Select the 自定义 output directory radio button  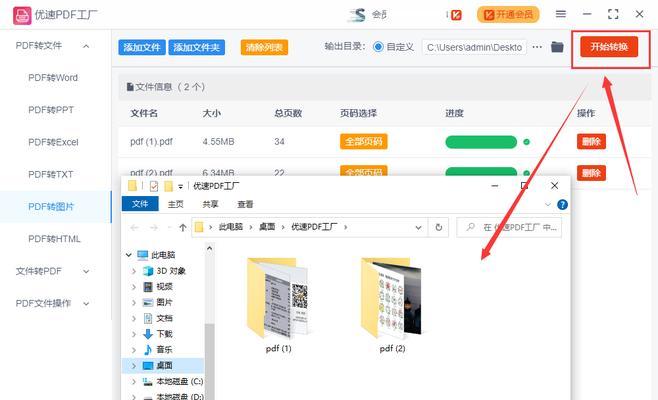378,47
